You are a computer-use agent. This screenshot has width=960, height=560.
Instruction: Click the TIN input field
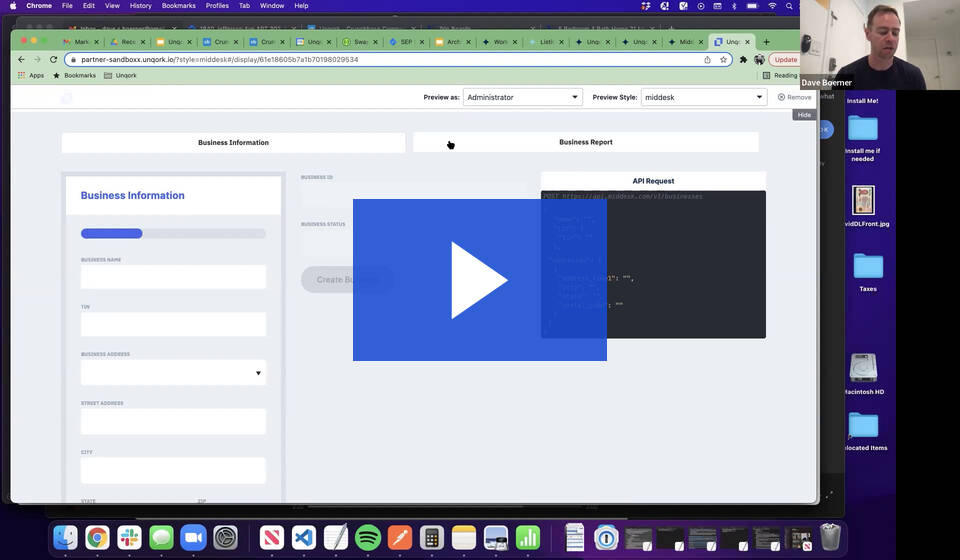[173, 324]
